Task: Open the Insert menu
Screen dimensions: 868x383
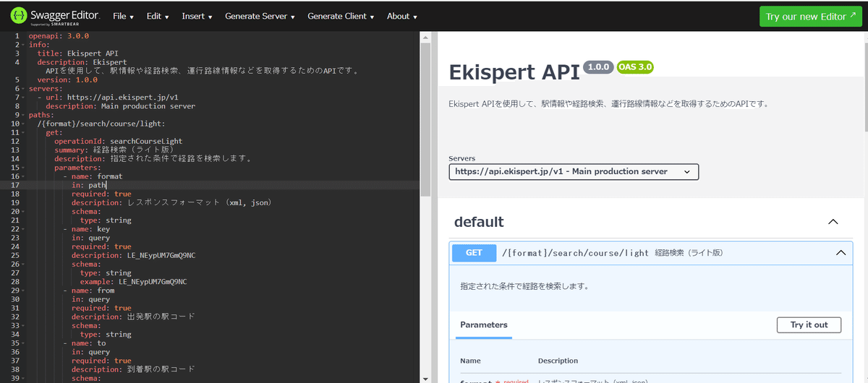Action: tap(197, 16)
